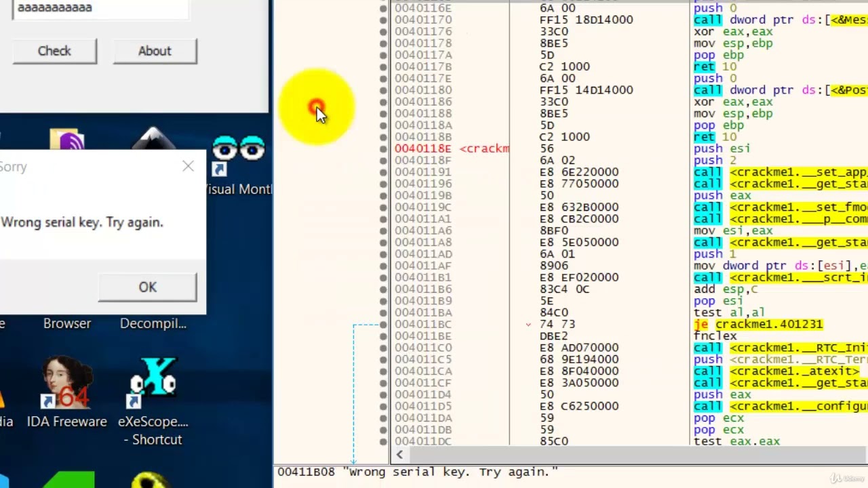The height and width of the screenshot is (488, 868).
Task: Open the purple podcast-style desktop folder icon
Action: coord(67,140)
